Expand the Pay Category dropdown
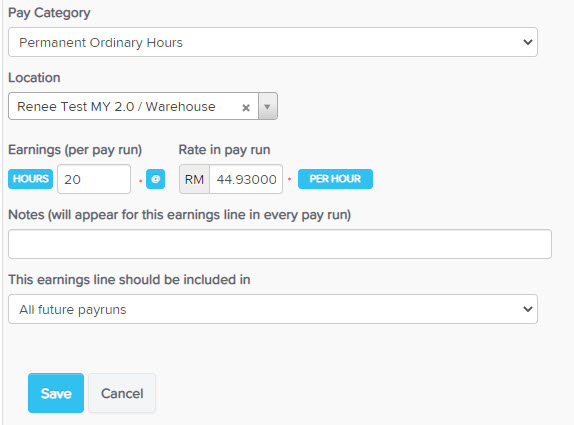 pos(273,42)
